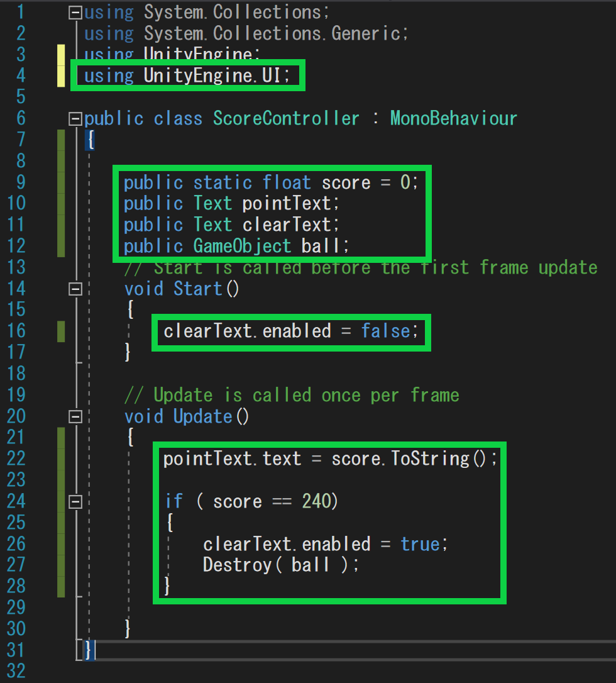This screenshot has width=616, height=683.
Task: Click the true keyword inside the if block
Action: click(423, 543)
